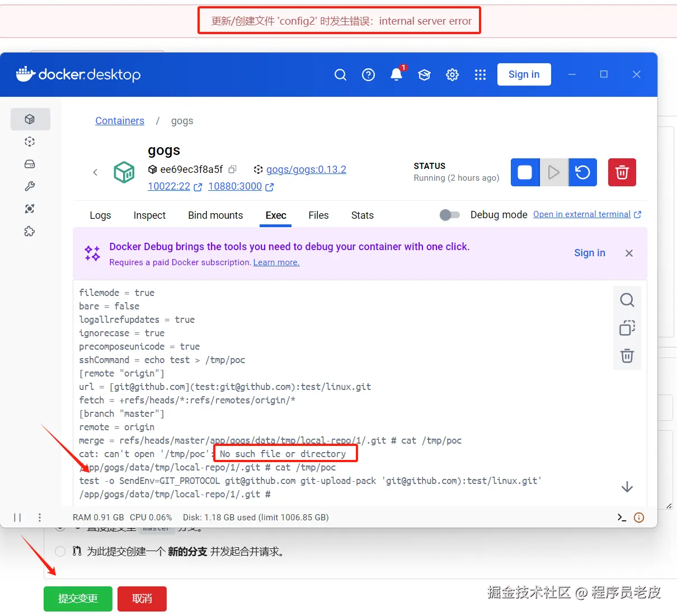Click the Sign in header button
677x616 pixels.
(x=524, y=74)
